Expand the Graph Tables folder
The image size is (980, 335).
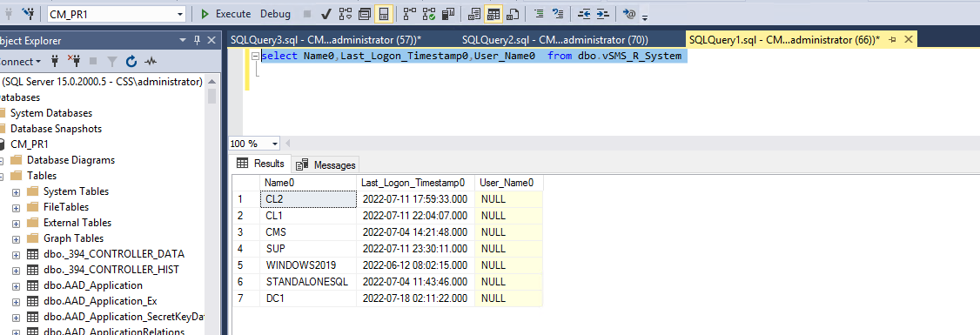17,238
